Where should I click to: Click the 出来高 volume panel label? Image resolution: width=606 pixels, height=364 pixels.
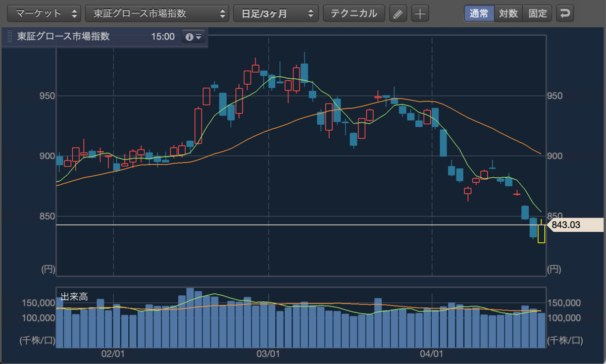click(74, 297)
